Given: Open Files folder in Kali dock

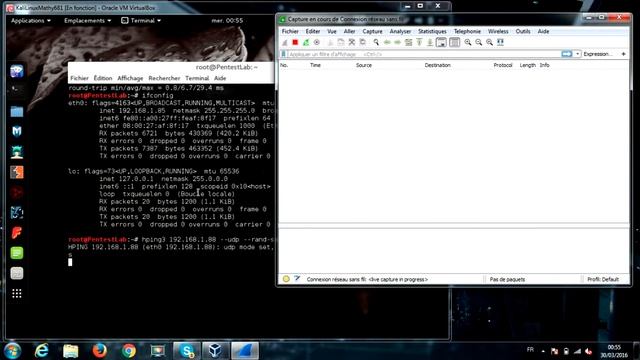Looking at the screenshot, I should click(17, 111).
